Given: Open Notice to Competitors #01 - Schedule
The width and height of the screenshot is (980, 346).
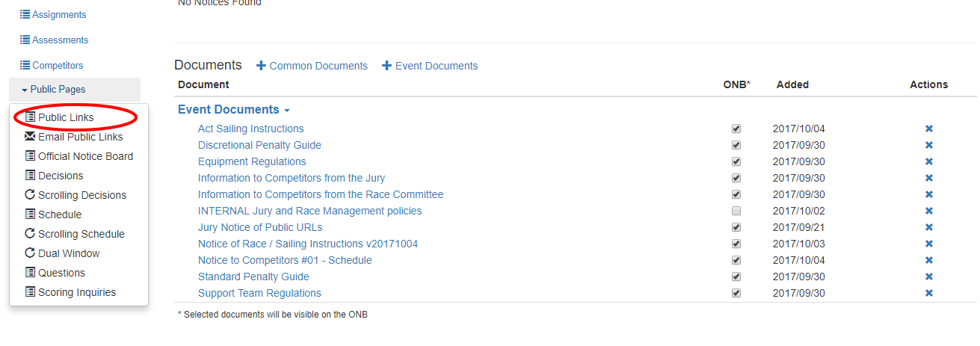Looking at the screenshot, I should 285,260.
